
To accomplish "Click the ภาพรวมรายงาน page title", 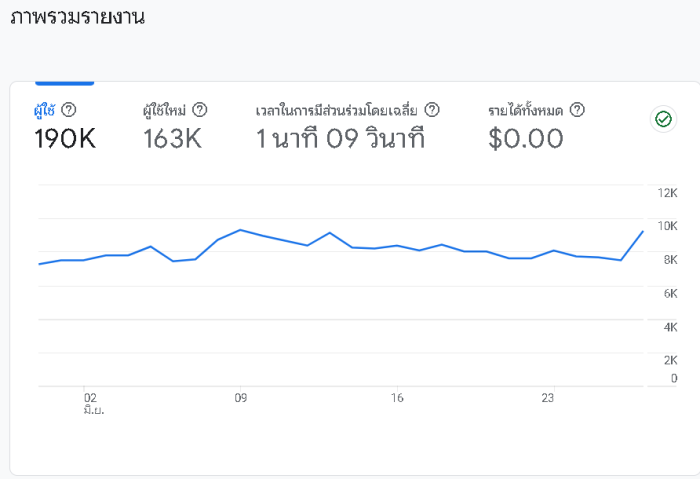I will coord(77,17).
